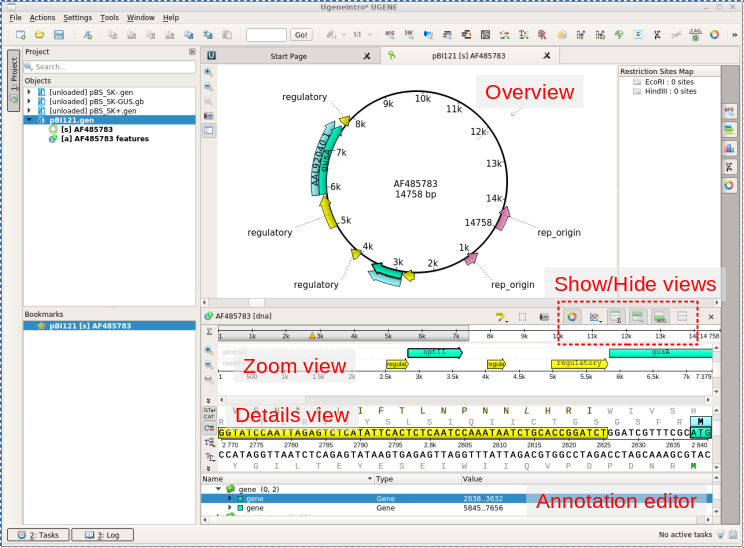Screen dimensions: 744x548
Task: Expand the gene row with value 5845..7656
Action: tap(231, 508)
